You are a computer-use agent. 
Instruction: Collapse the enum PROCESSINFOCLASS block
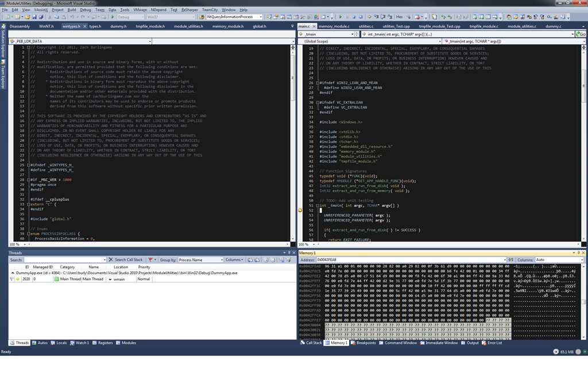[29, 234]
